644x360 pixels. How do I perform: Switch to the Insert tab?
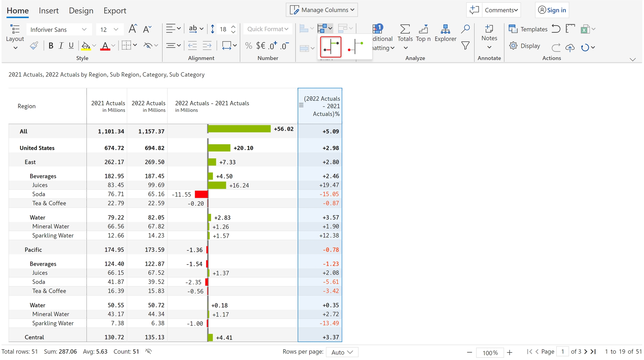(49, 11)
